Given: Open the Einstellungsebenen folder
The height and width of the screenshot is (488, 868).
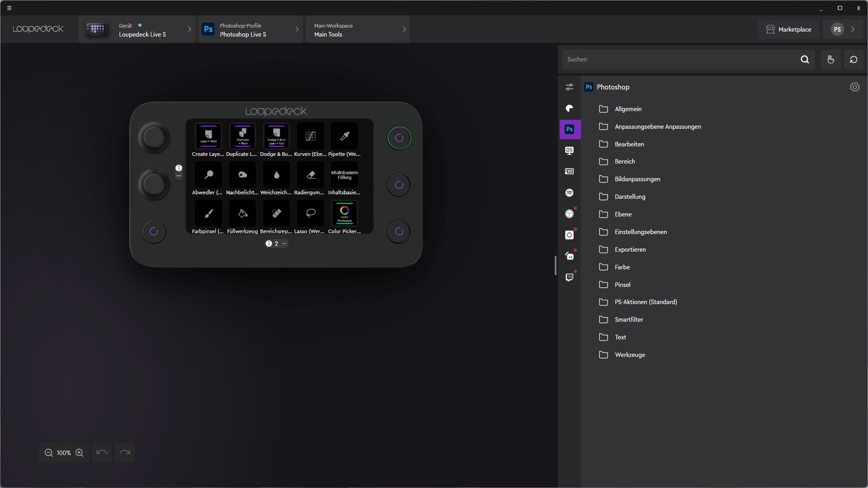Looking at the screenshot, I should (x=640, y=232).
